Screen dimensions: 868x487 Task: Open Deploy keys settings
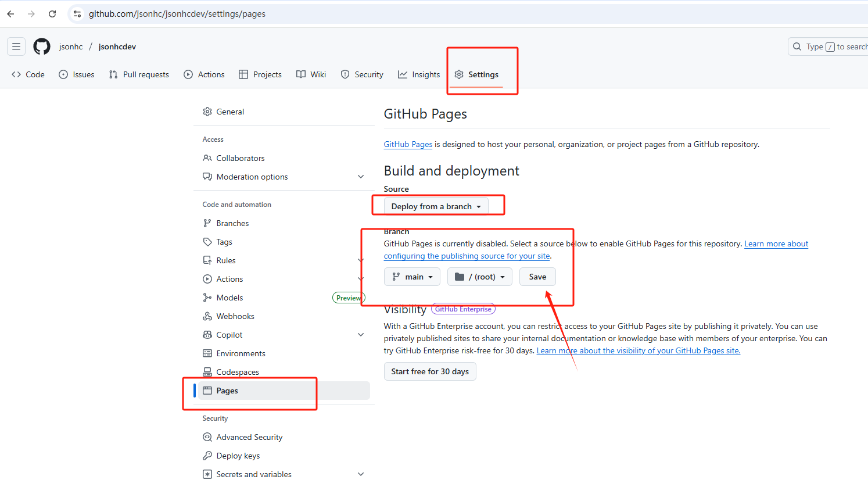[284, 456]
